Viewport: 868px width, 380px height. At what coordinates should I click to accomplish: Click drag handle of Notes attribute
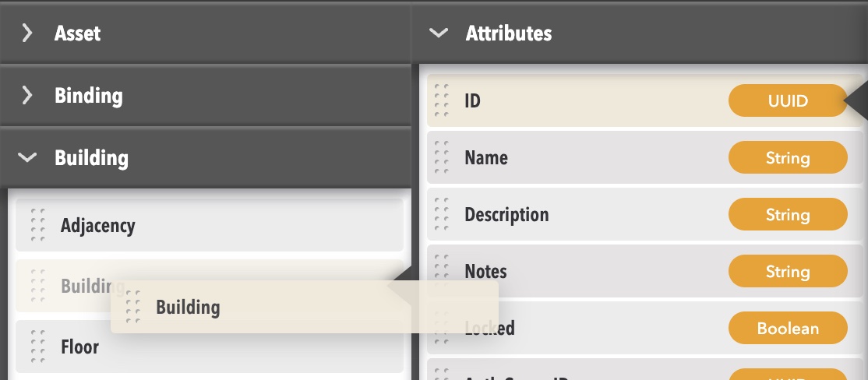coord(442,272)
